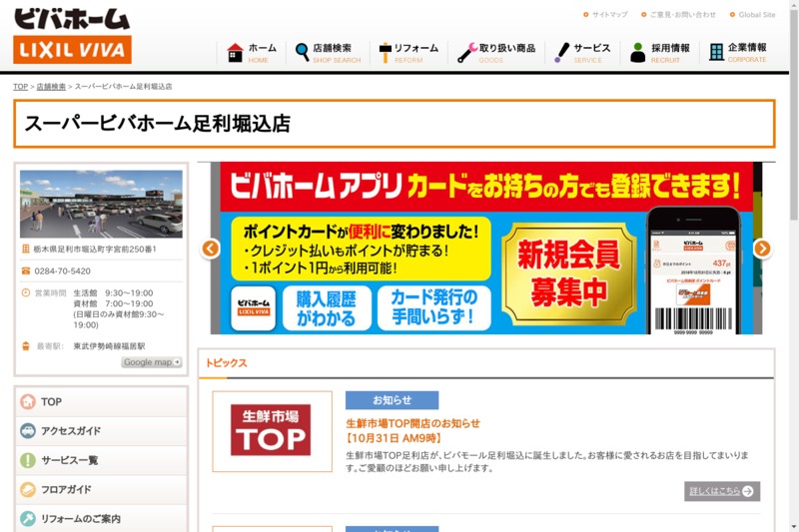Click the car icon beside アクセスガイド

28,431
